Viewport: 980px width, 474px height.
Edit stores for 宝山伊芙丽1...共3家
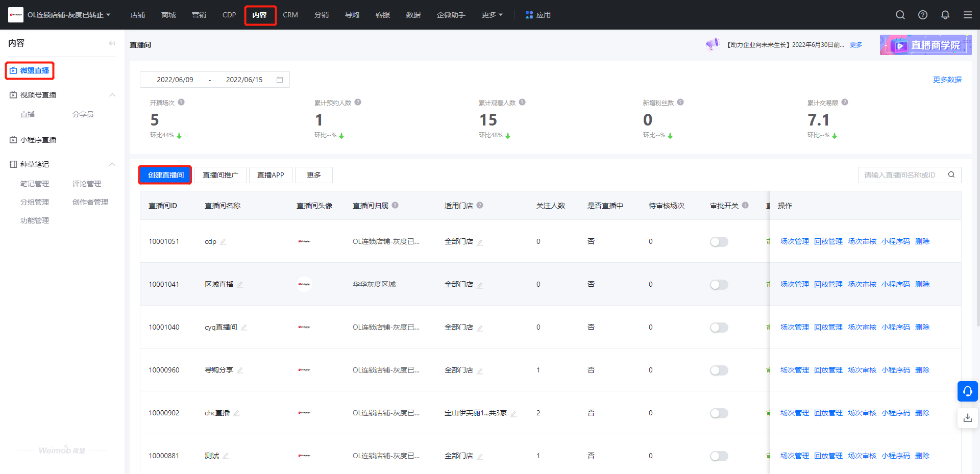[x=513, y=414]
